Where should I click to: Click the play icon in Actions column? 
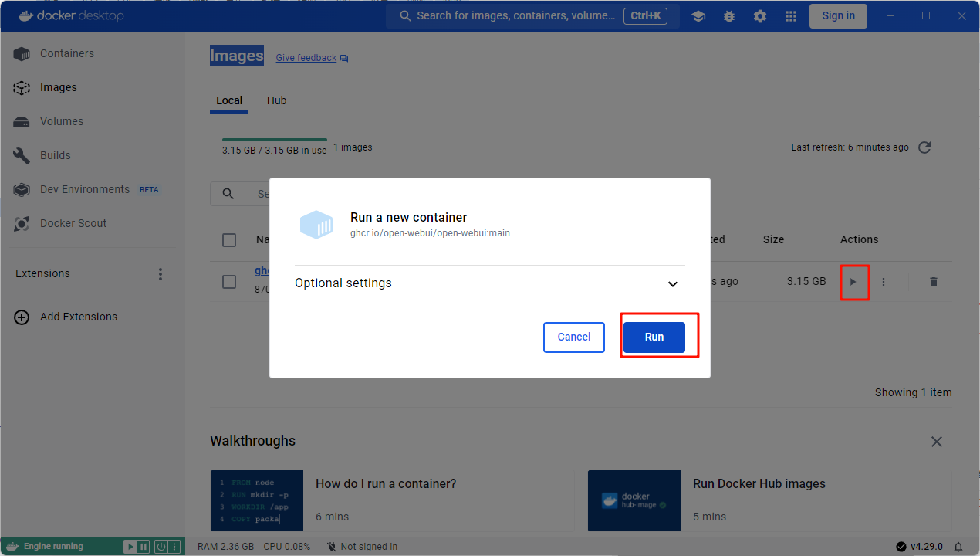click(x=853, y=282)
